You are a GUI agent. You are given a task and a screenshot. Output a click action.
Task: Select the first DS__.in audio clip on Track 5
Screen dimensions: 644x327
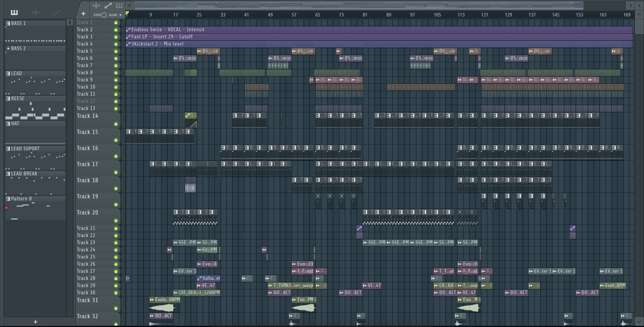208,51
